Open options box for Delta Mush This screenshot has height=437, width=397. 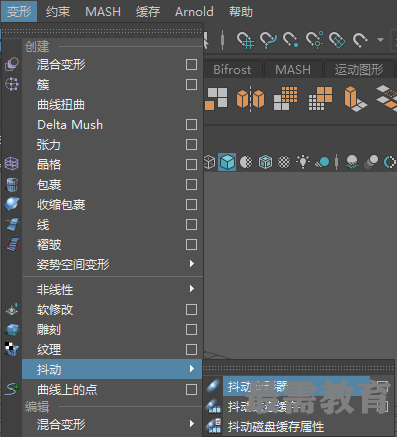click(191, 125)
